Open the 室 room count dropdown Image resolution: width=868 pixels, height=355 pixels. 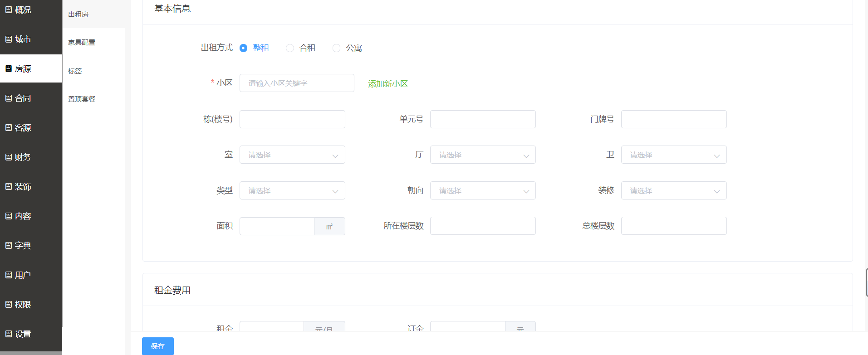click(292, 155)
